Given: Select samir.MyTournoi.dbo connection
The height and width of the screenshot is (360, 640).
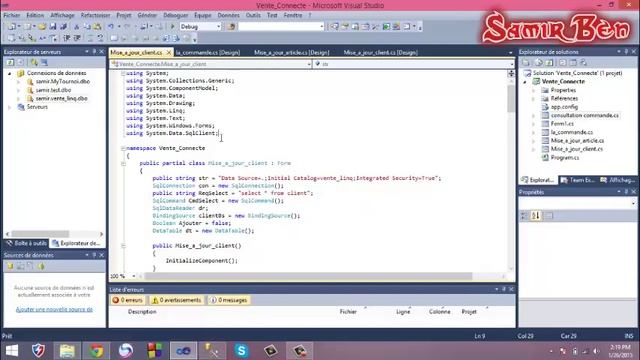Looking at the screenshot, I should click(x=62, y=82).
